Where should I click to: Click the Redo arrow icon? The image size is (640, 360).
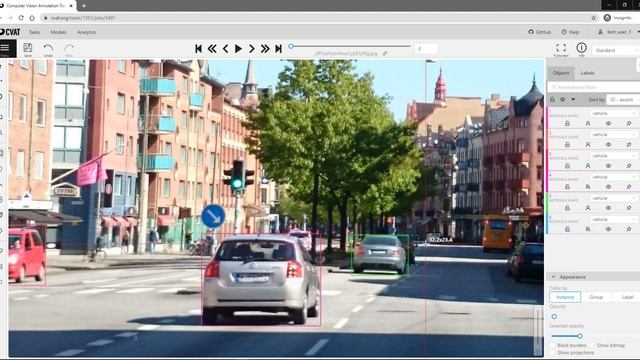pos(69,49)
